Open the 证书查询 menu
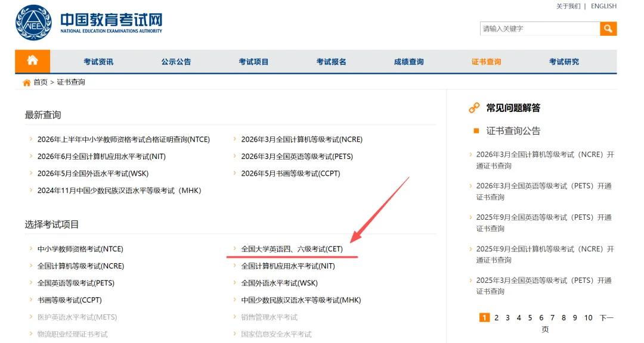This screenshot has width=644, height=343. (x=487, y=61)
